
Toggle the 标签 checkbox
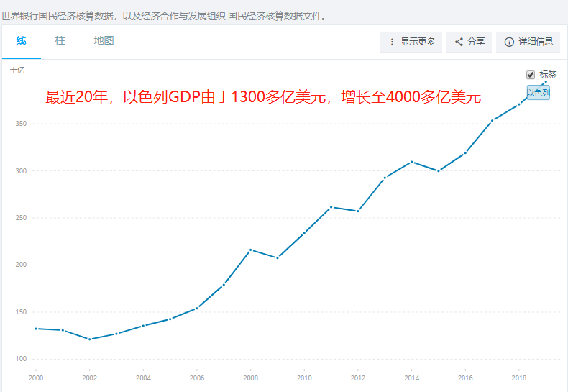point(531,75)
